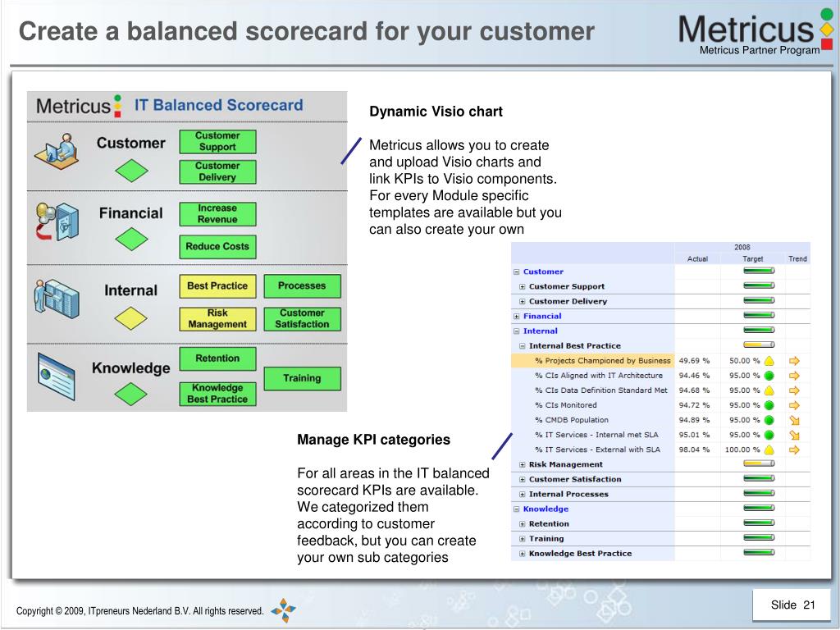Click downward trend arrow for % CMDB Population
The width and height of the screenshot is (840, 630).
pos(794,421)
